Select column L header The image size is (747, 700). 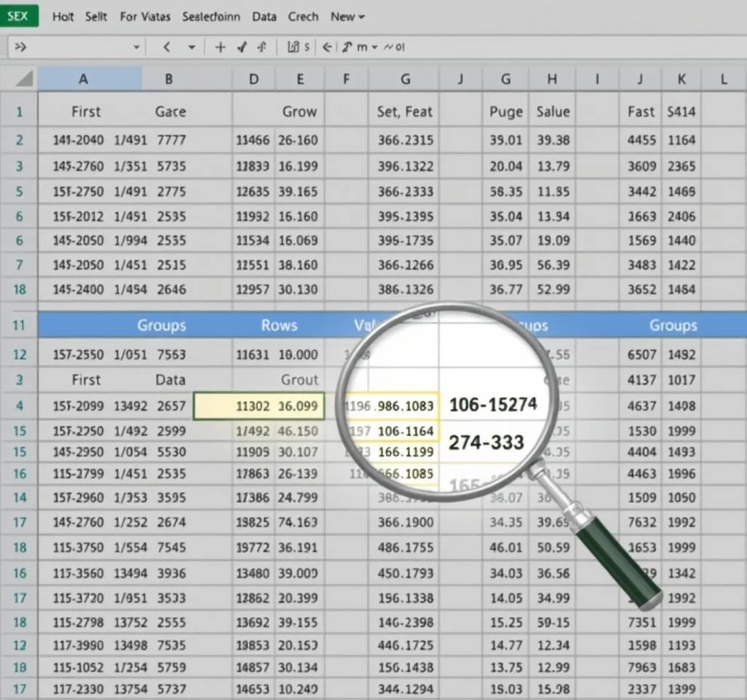click(x=723, y=79)
